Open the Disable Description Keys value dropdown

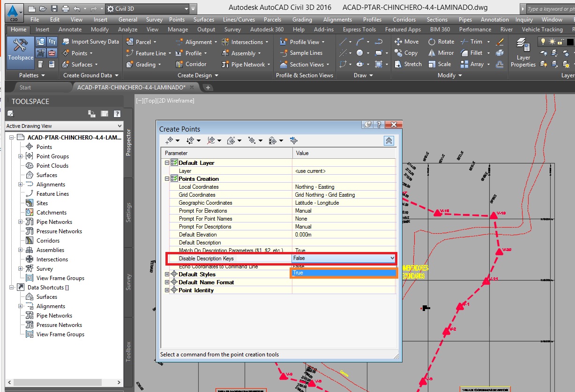pos(392,258)
